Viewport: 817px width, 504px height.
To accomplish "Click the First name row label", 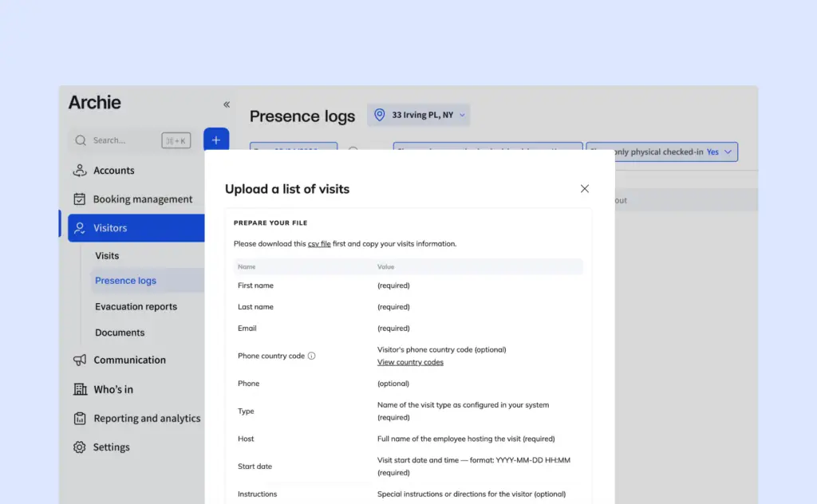I will pos(255,285).
